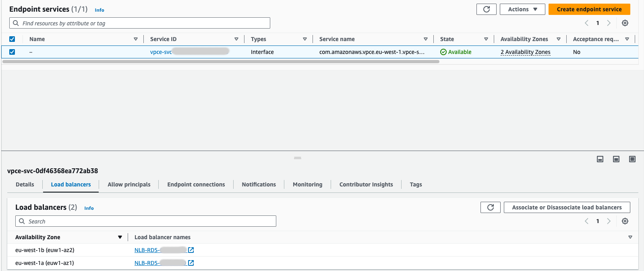The height and width of the screenshot is (271, 644).
Task: Open the Notifications tab
Action: (259, 184)
